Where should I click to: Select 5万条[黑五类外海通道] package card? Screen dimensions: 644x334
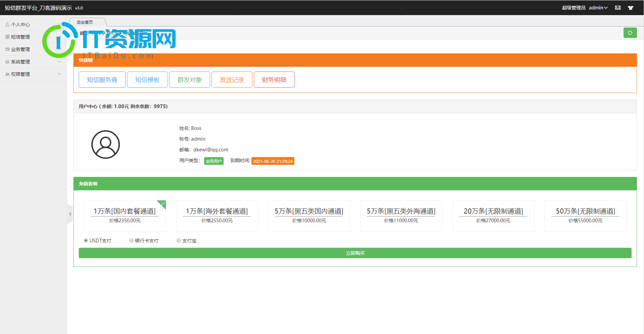(401, 216)
